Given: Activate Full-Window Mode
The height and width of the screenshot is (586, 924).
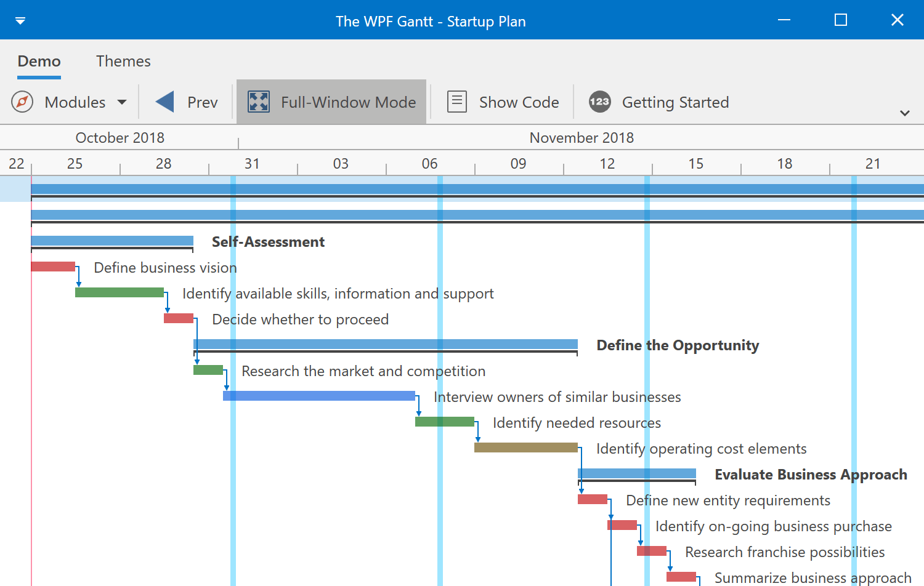Looking at the screenshot, I should (x=331, y=102).
